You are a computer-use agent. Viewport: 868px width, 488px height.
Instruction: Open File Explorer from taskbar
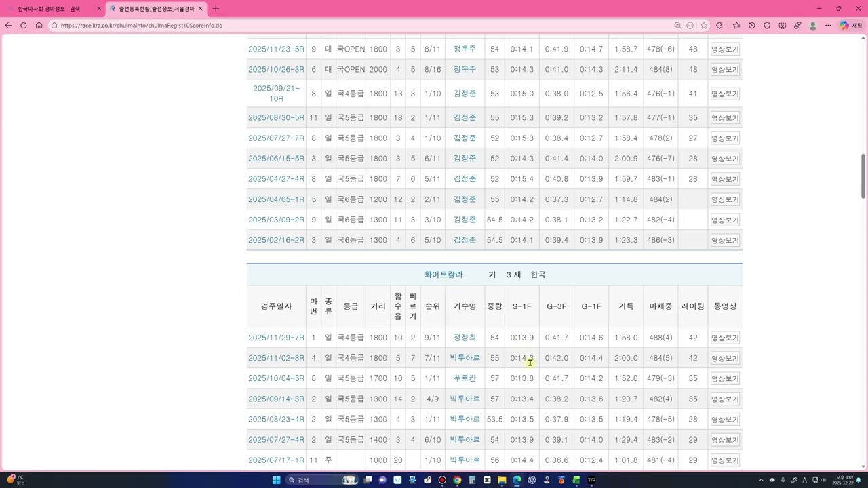(x=502, y=480)
